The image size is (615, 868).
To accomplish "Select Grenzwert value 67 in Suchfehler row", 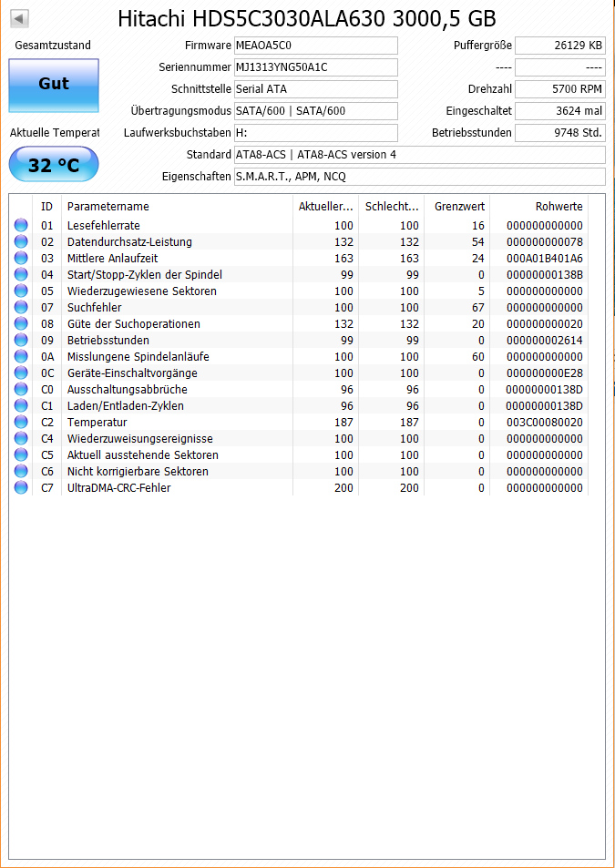I will 478,307.
